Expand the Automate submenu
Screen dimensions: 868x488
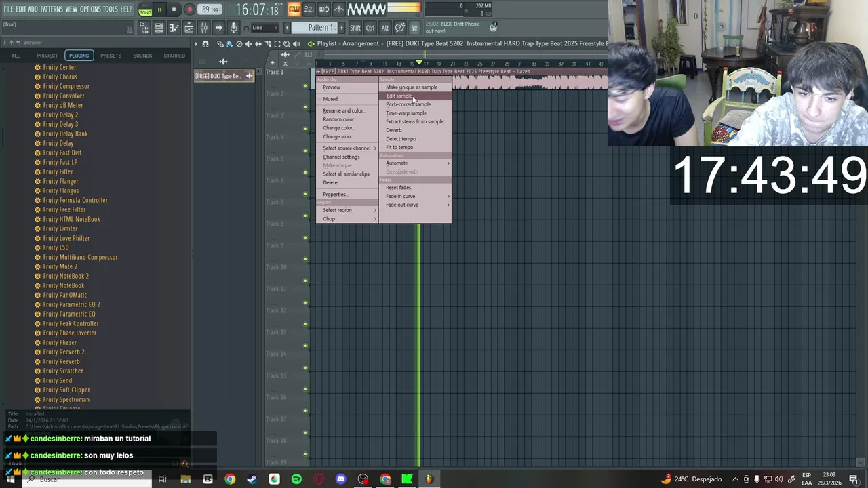pos(415,163)
